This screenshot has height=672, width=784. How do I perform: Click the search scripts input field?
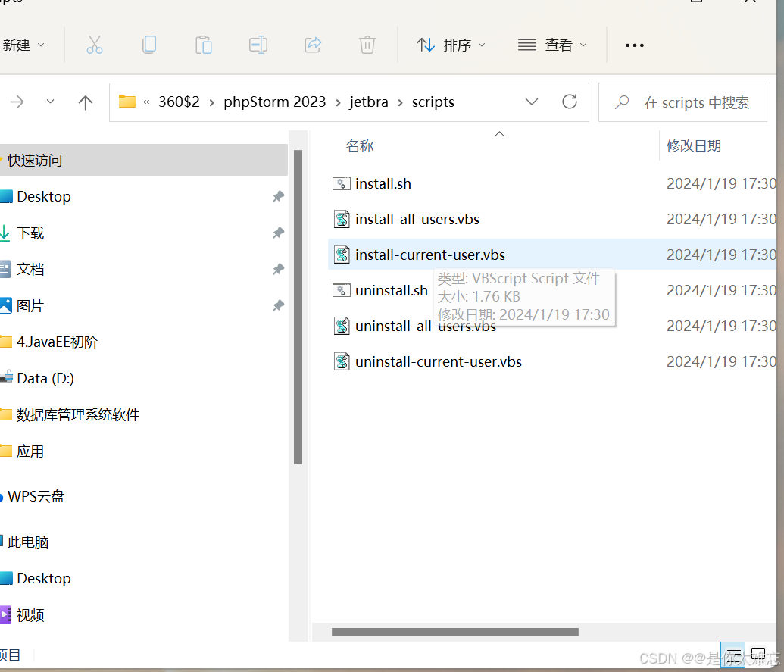(682, 102)
